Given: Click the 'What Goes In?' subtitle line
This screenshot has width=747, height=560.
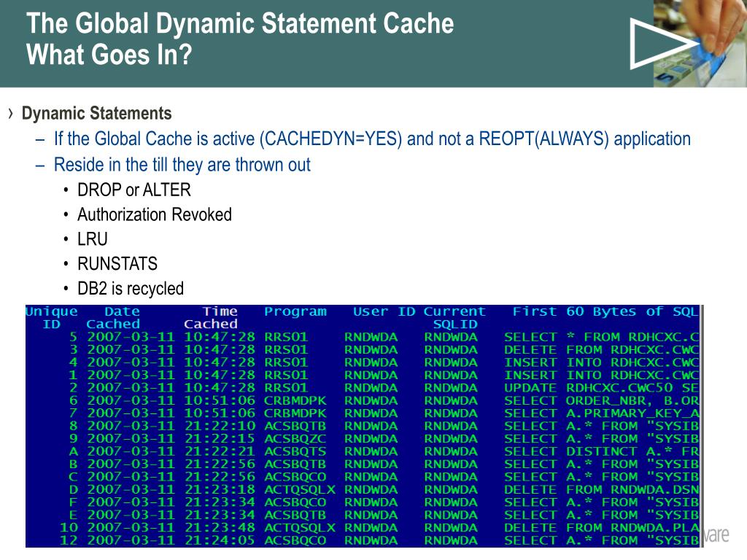Looking at the screenshot, I should (x=109, y=55).
